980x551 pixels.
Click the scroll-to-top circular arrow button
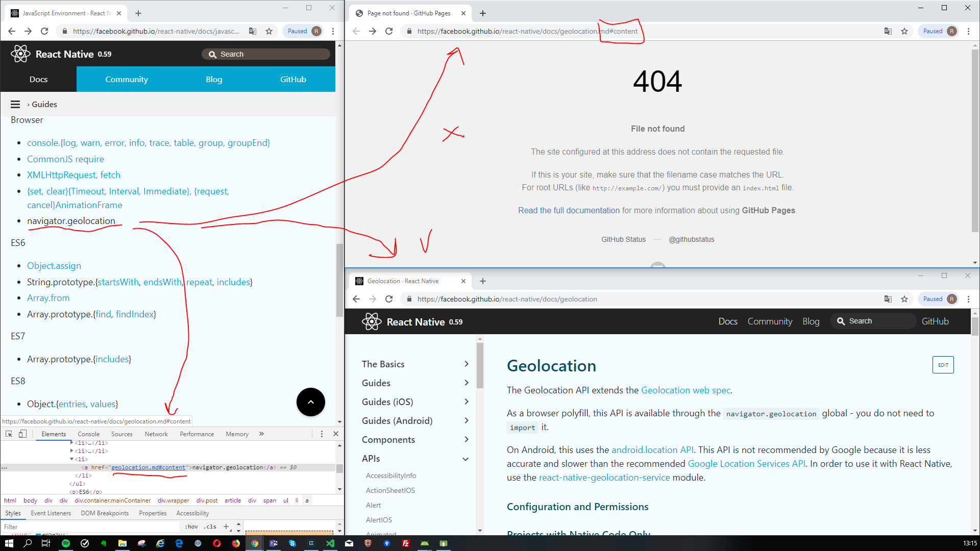310,402
